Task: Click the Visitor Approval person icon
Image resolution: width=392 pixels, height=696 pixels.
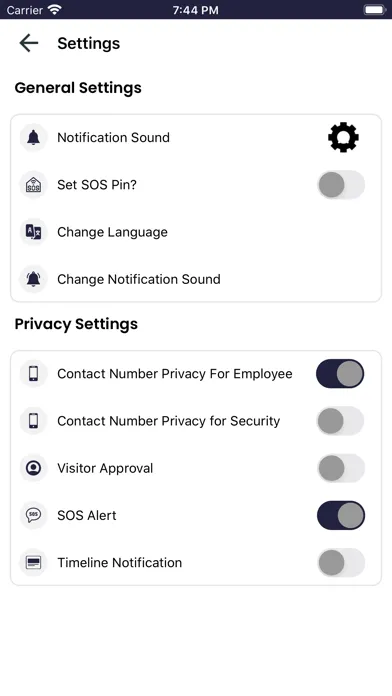Action: 33,468
